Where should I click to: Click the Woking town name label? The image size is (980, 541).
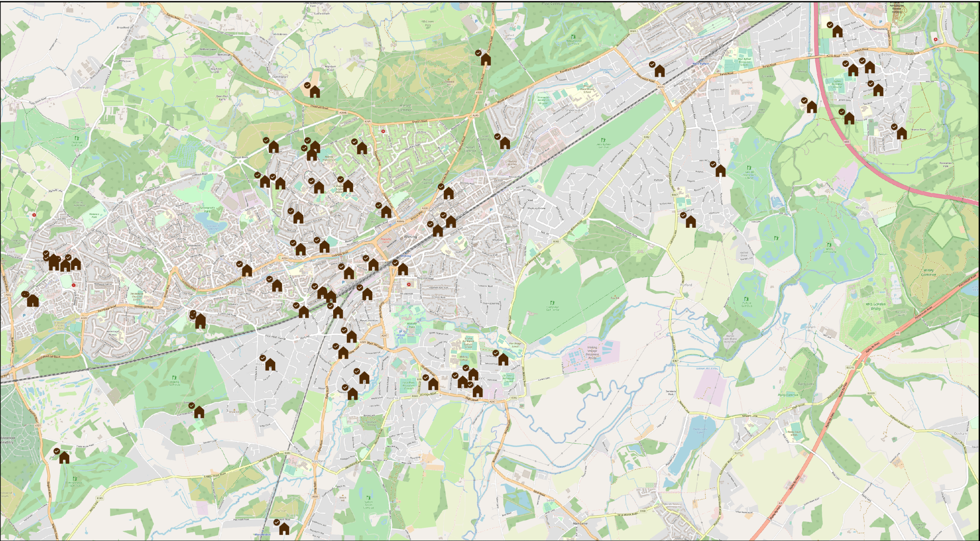(410, 237)
